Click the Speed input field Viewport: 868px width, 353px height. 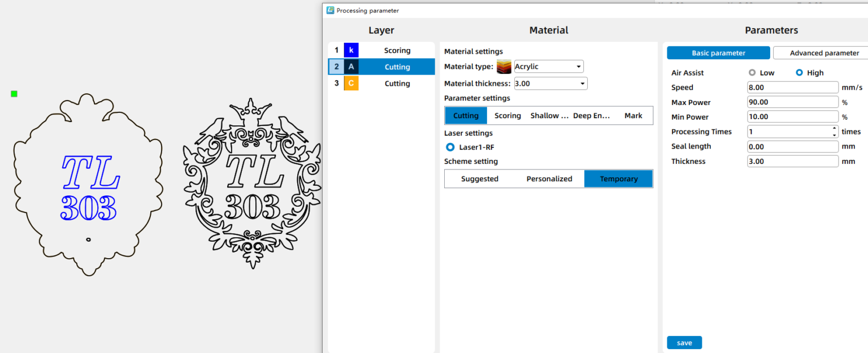[x=792, y=88]
